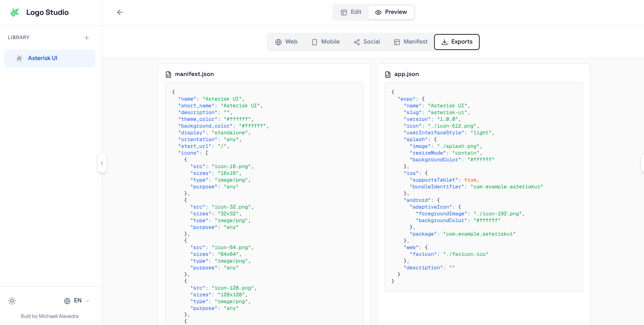Collapse the sidebar with chevron handle

(x=102, y=163)
